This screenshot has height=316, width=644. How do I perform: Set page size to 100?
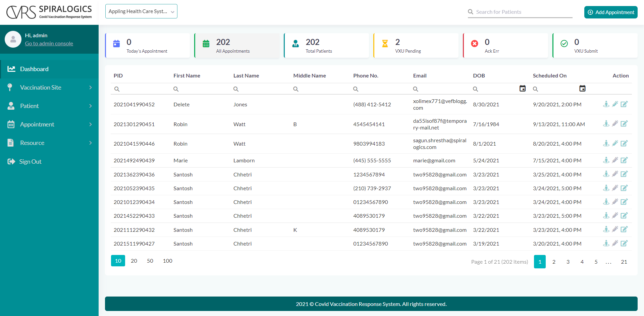[167, 261]
